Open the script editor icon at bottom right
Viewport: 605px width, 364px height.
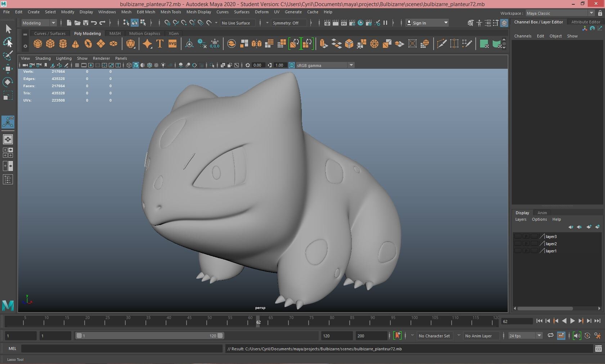pyautogui.click(x=598, y=349)
